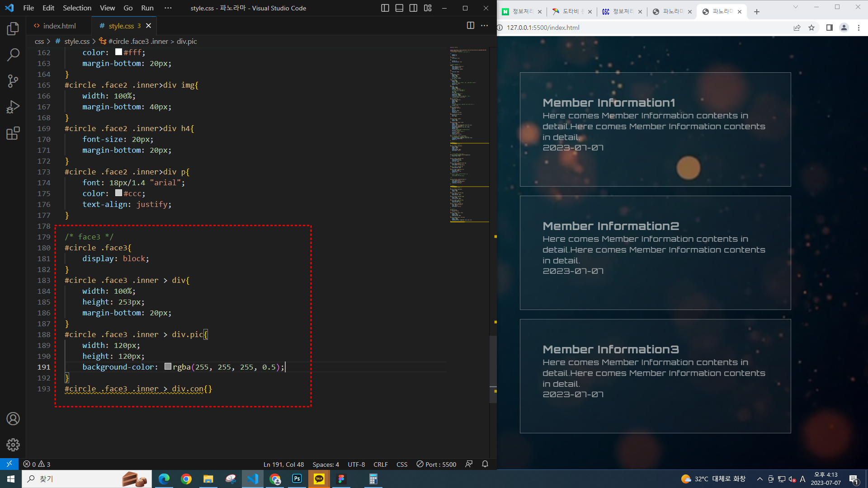The width and height of the screenshot is (868, 488).
Task: Open the Run and Debug view
Action: (13, 108)
